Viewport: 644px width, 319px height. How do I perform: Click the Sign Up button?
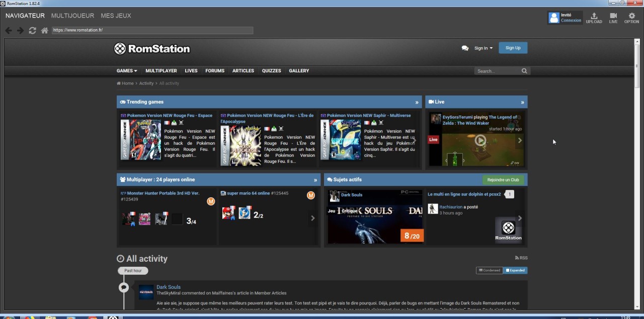coord(513,48)
